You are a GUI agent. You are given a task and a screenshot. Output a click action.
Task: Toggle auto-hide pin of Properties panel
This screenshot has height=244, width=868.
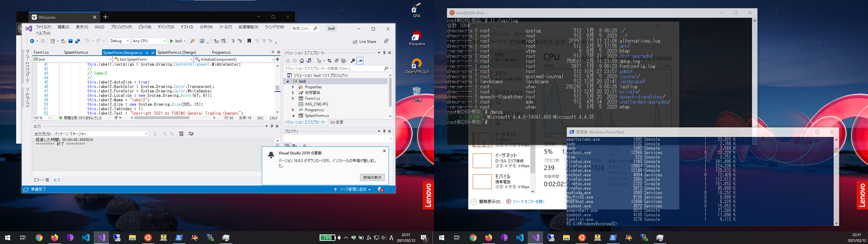384,131
